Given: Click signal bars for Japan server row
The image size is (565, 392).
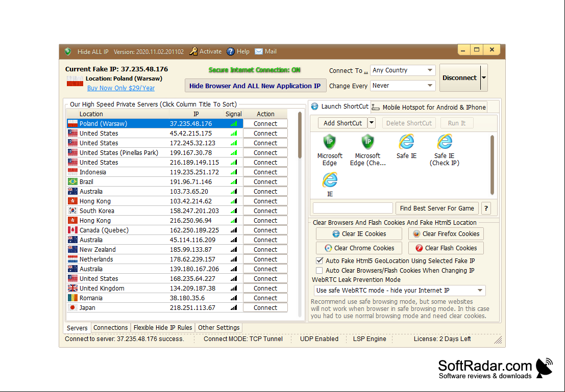Looking at the screenshot, I should click(234, 308).
